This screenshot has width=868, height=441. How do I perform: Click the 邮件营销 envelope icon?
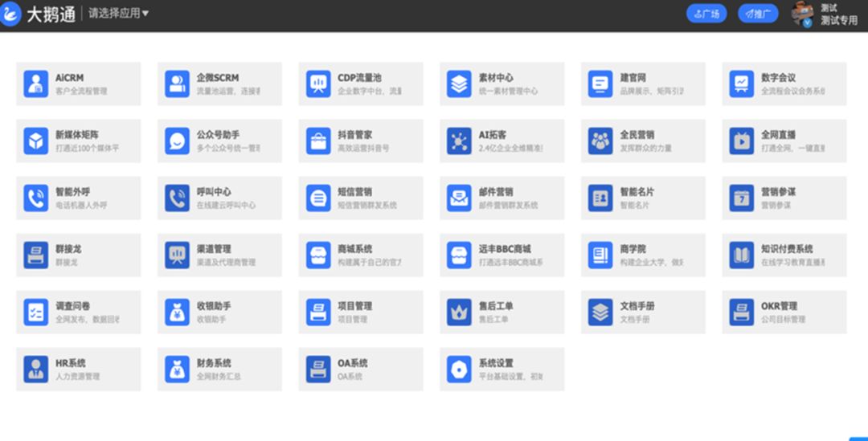(x=460, y=198)
